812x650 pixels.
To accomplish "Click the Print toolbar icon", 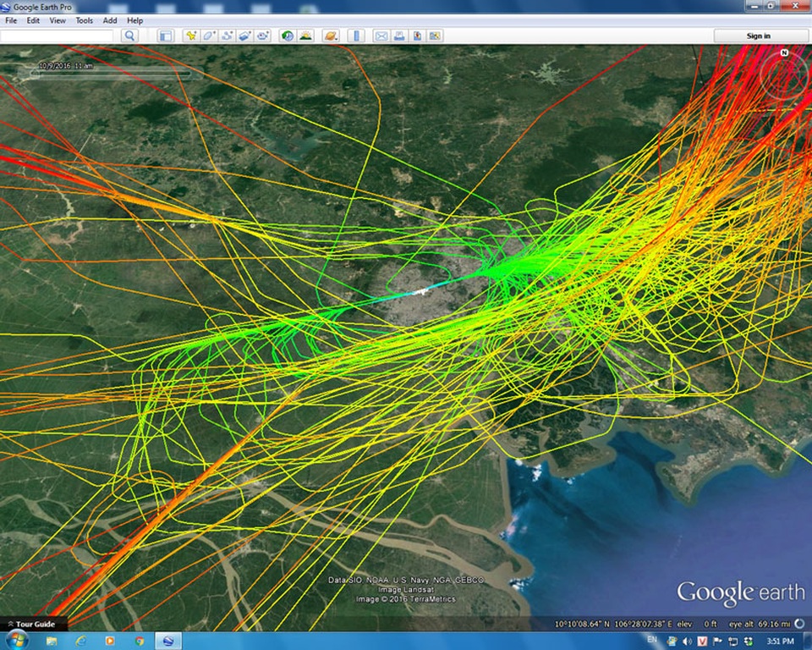I will 399,36.
